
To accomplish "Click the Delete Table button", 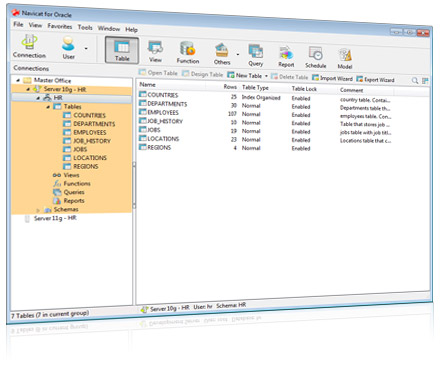I will 289,77.
